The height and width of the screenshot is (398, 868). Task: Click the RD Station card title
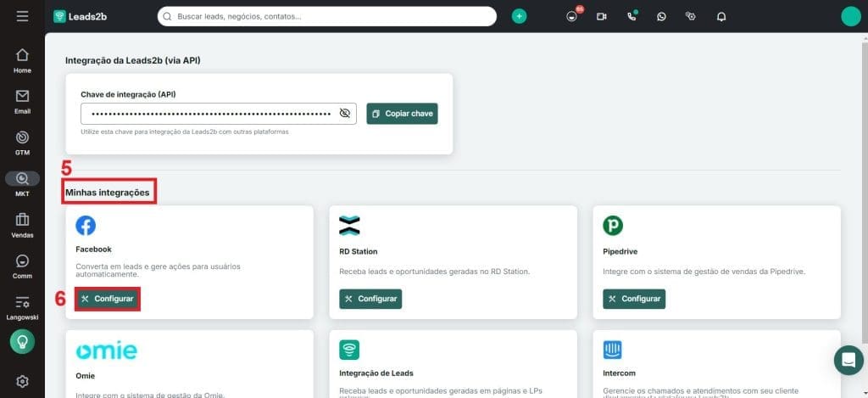coord(359,252)
